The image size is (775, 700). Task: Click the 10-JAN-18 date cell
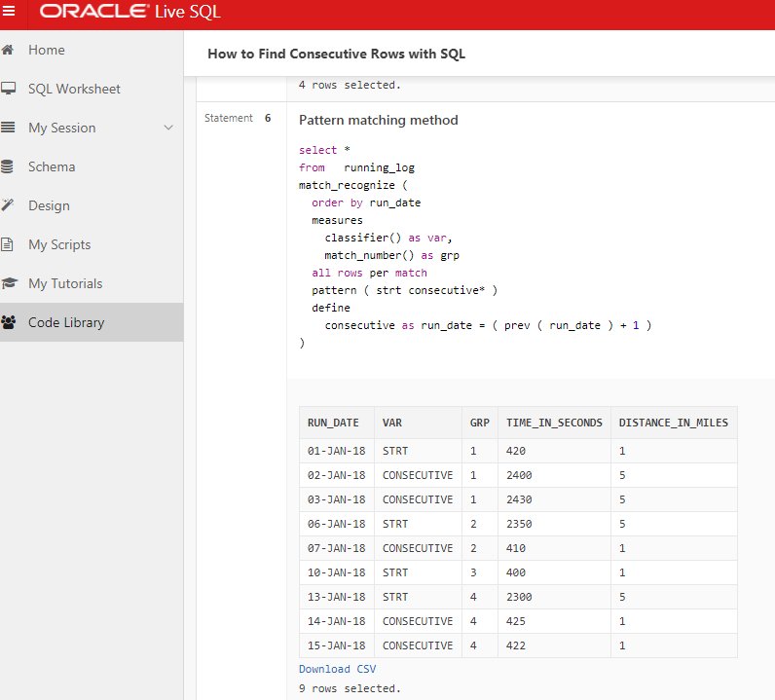pos(337,572)
